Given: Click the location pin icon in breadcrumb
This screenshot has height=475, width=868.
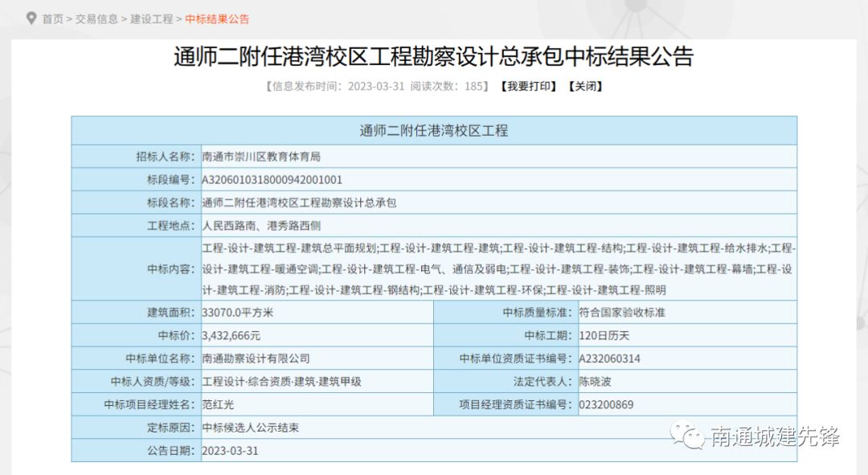Looking at the screenshot, I should click(31, 18).
